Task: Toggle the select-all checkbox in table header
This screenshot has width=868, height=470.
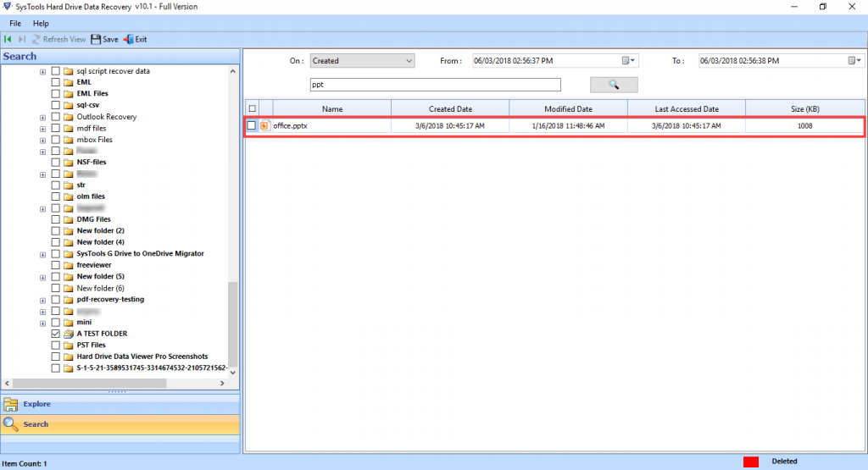Action: click(x=253, y=109)
